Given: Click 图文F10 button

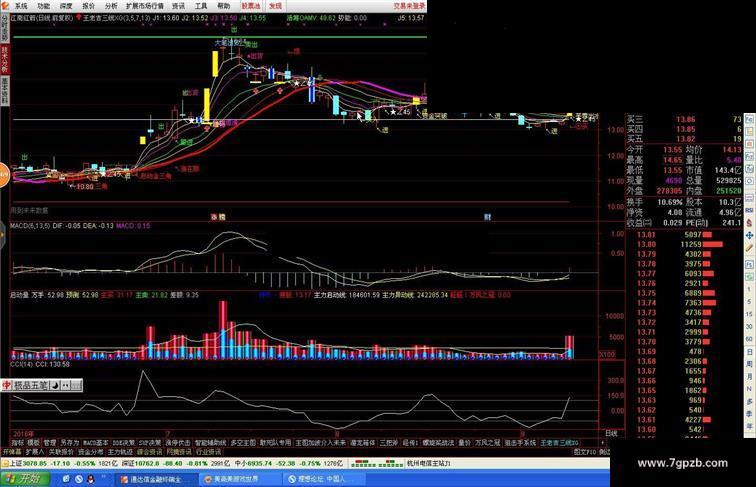Looking at the screenshot, I should (585, 452).
